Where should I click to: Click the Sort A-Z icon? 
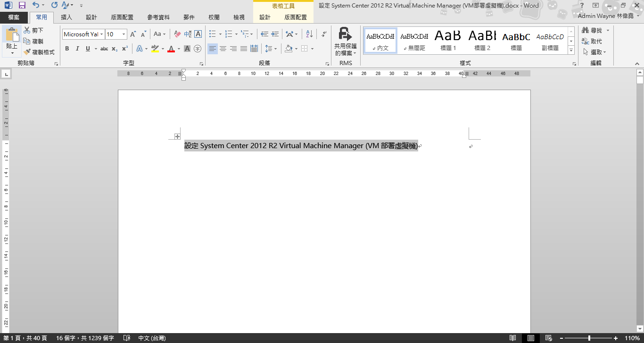[309, 34]
